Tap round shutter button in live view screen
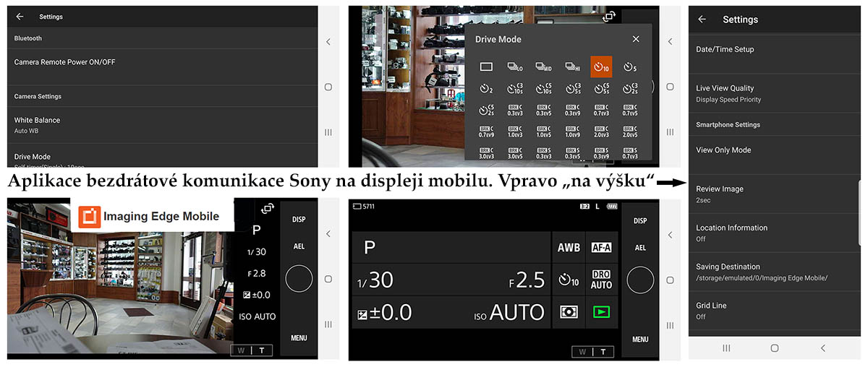Viewport: 868px width, 367px height. pos(299,279)
